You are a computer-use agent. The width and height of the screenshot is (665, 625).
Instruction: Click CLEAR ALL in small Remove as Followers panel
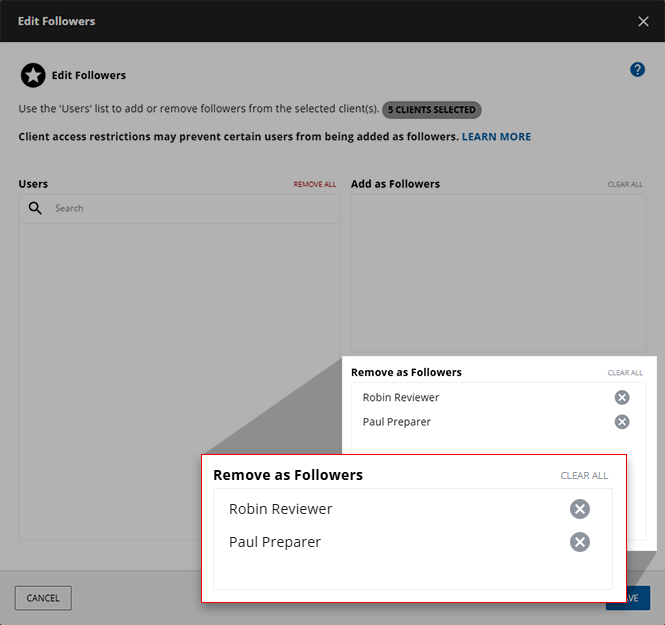click(625, 373)
